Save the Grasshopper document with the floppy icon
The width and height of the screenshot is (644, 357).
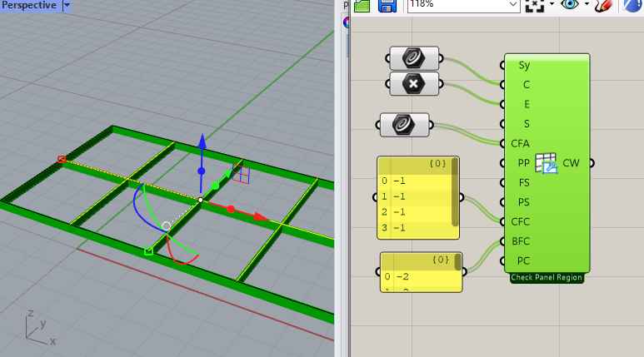pyautogui.click(x=387, y=6)
